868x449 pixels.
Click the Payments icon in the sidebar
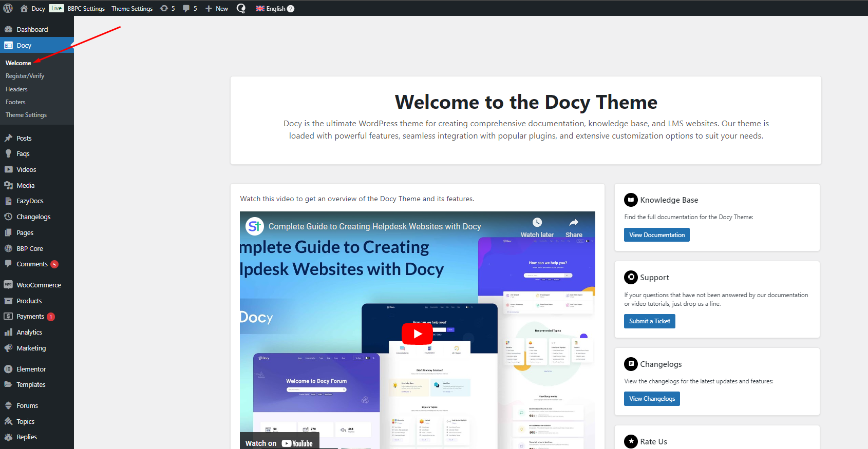click(8, 316)
